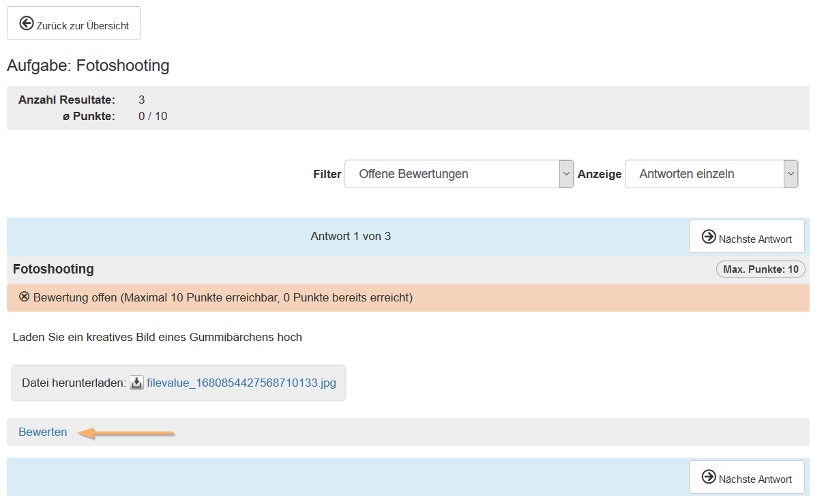Viewport: 826px width, 504px height.
Task: Go back using the Zurück zur Übersicht button label
Action: (x=83, y=26)
